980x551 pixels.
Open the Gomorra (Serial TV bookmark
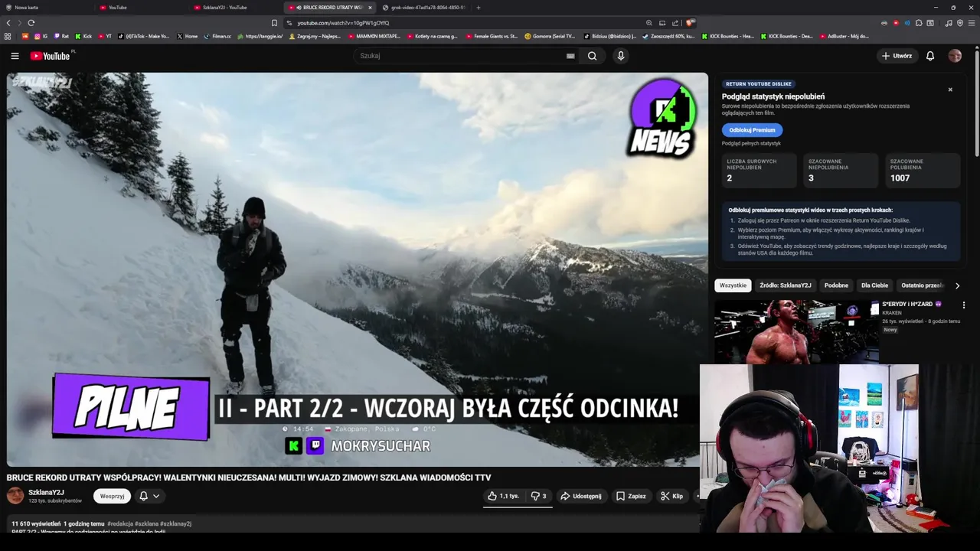550,36
